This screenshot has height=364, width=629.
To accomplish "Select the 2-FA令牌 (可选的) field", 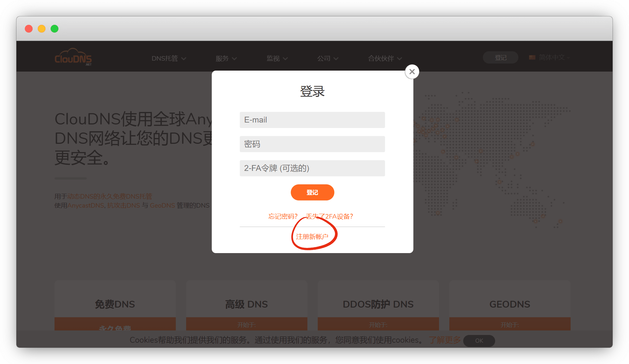I will [312, 168].
